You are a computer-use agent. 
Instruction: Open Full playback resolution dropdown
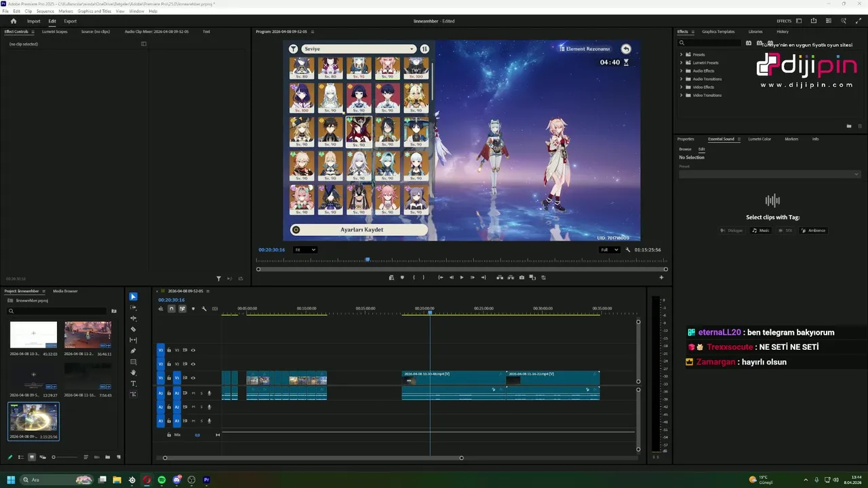(610, 249)
